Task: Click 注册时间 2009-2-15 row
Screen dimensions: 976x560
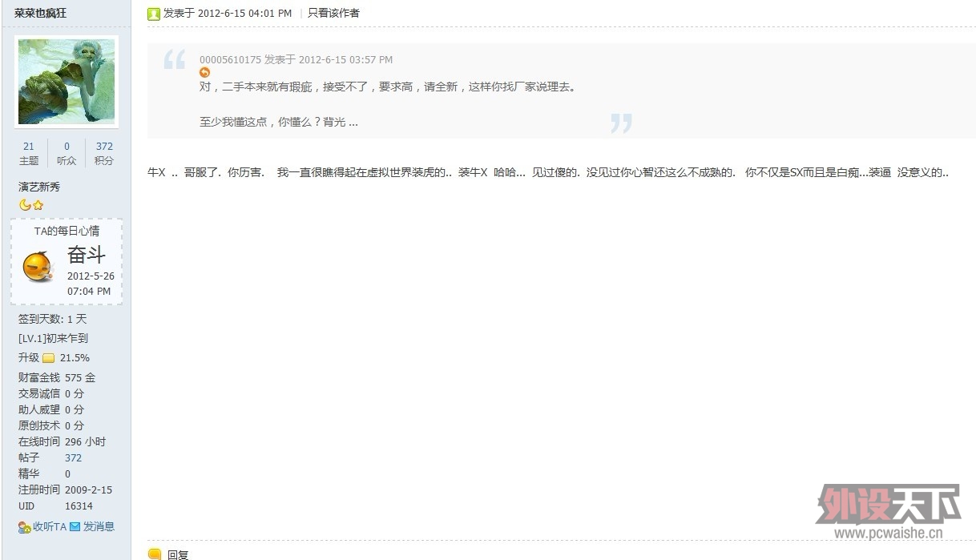Action: coord(65,489)
